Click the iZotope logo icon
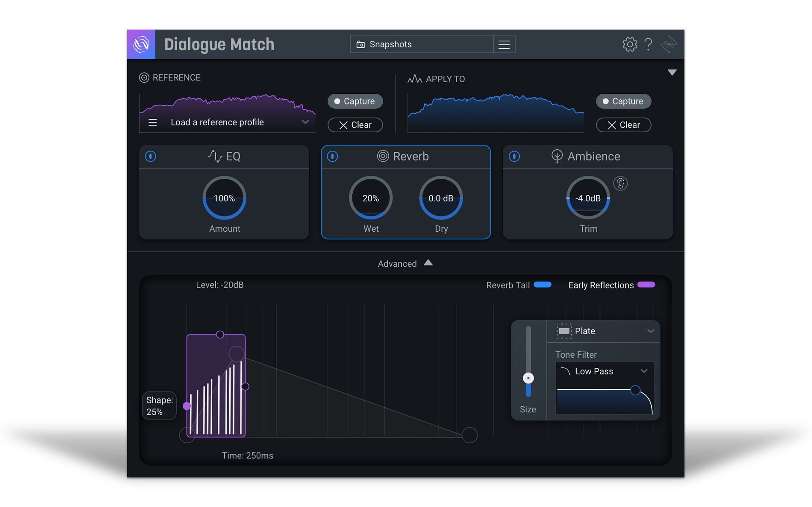 tap(141, 44)
